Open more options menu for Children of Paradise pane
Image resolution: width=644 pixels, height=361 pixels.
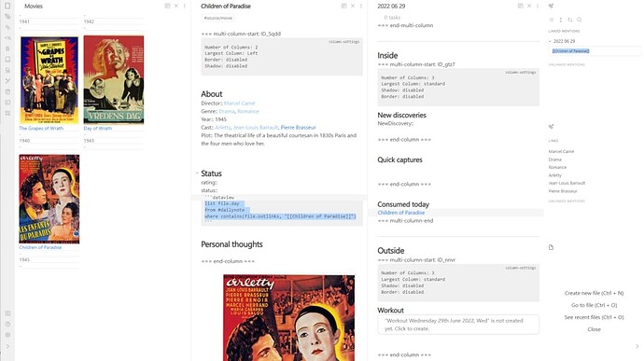point(361,6)
